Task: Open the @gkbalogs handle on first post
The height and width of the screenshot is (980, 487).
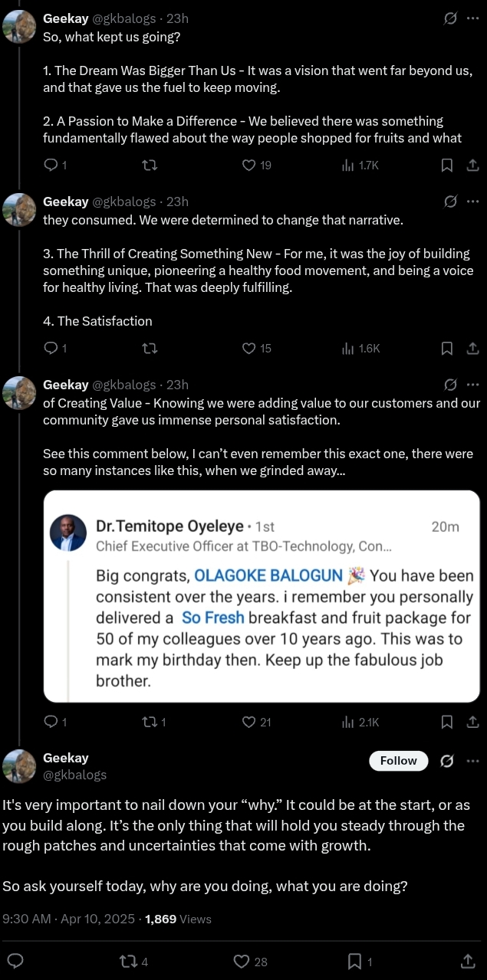Action: pyautogui.click(x=123, y=18)
